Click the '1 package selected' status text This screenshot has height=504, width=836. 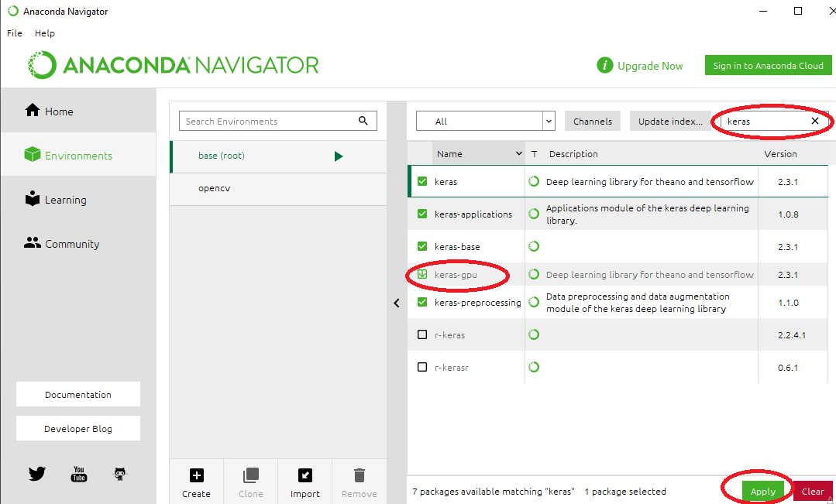pos(624,491)
